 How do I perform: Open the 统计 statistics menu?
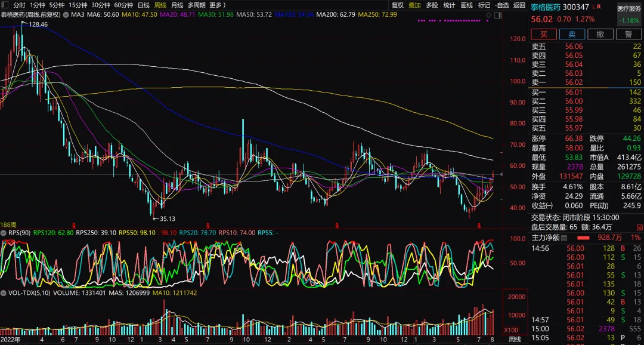click(x=450, y=5)
